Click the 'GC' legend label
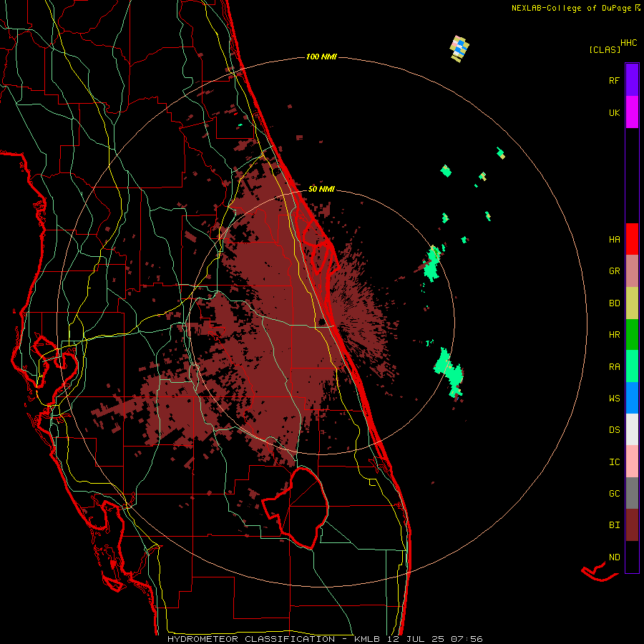The width and height of the screenshot is (644, 644). [x=614, y=494]
